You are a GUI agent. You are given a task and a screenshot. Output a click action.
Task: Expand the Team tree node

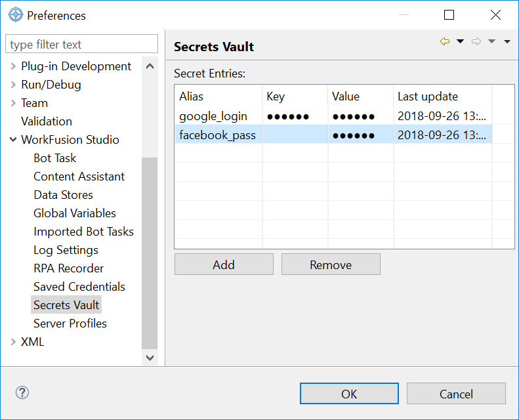13,103
